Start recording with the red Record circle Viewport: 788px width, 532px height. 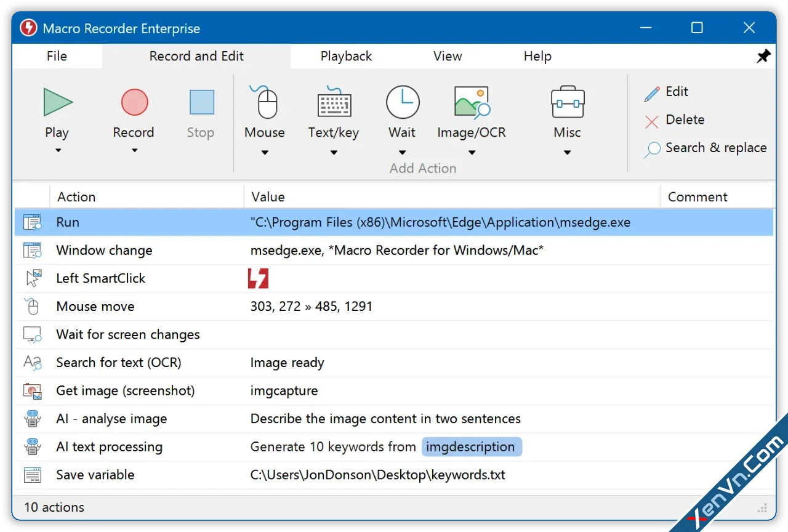(134, 102)
